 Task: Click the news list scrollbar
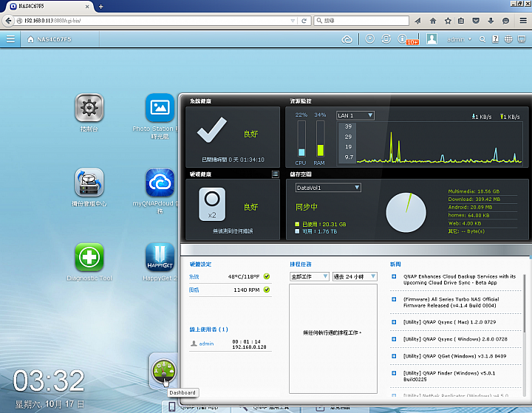coord(524,304)
